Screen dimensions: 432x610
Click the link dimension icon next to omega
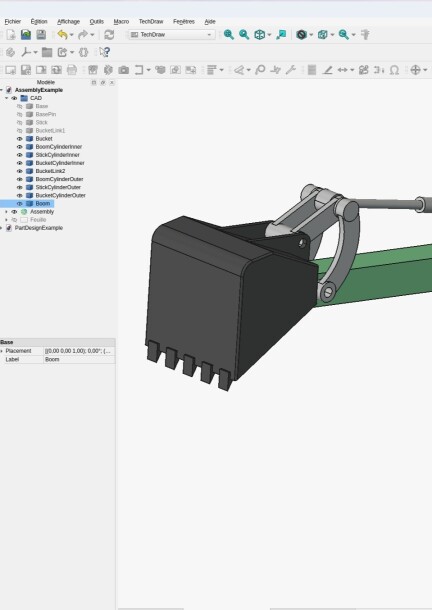379,70
